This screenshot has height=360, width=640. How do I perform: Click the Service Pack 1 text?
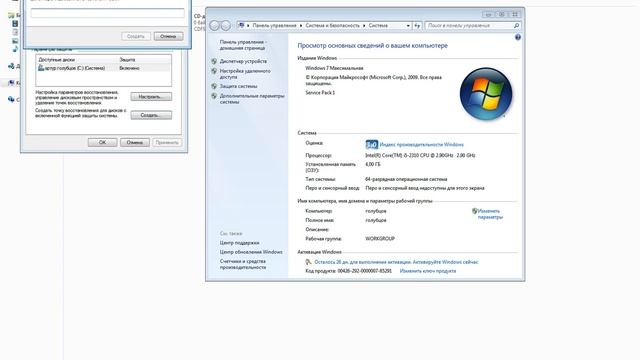click(320, 93)
